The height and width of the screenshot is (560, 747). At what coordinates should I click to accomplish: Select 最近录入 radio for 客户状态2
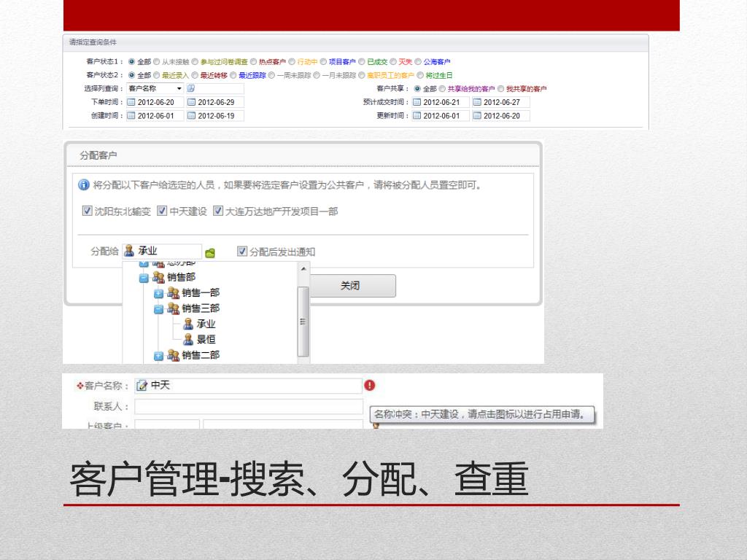coord(156,75)
